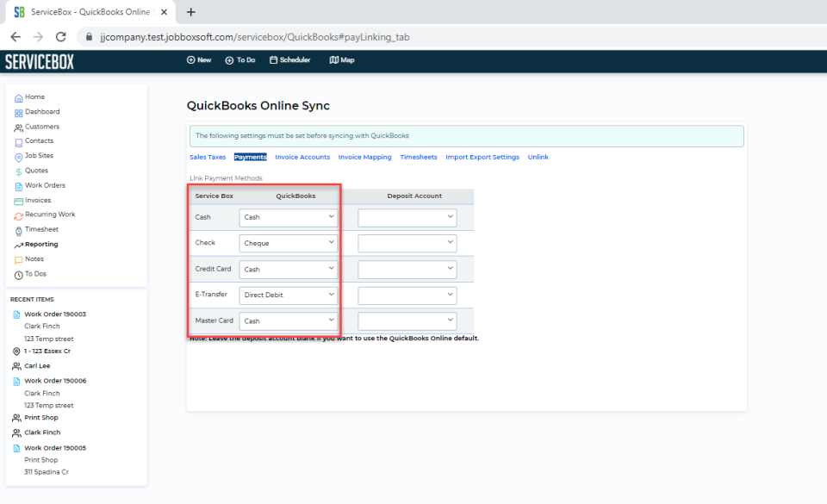Viewport: 827px width, 504px height.
Task: Close the ServiceBox browser tab
Action: click(164, 11)
